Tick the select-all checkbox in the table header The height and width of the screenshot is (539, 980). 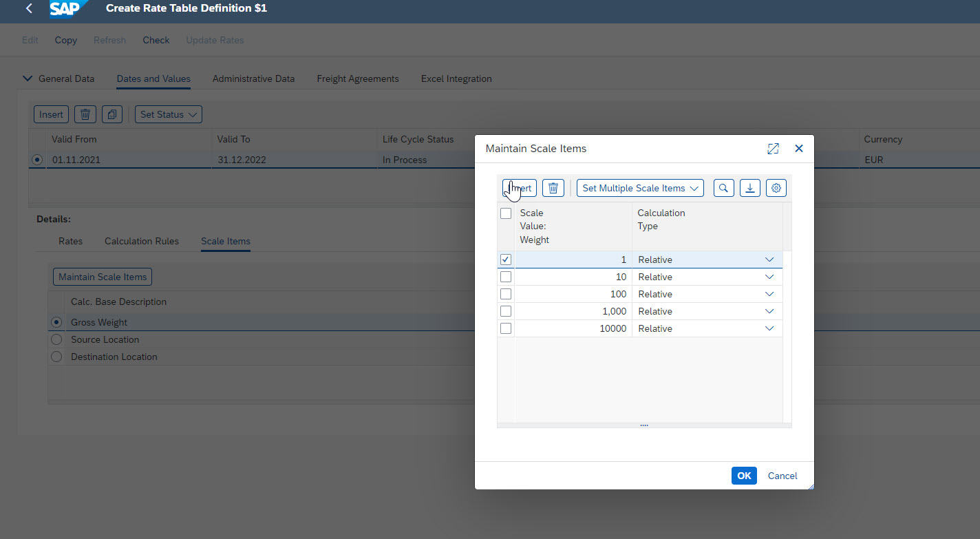point(506,213)
